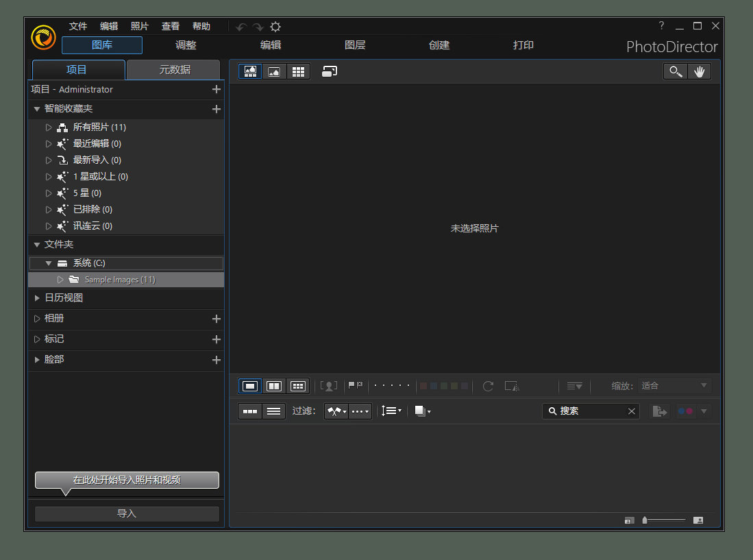The width and height of the screenshot is (753, 560).
Task: Click the magnifier zoom tool icon
Action: click(x=675, y=71)
